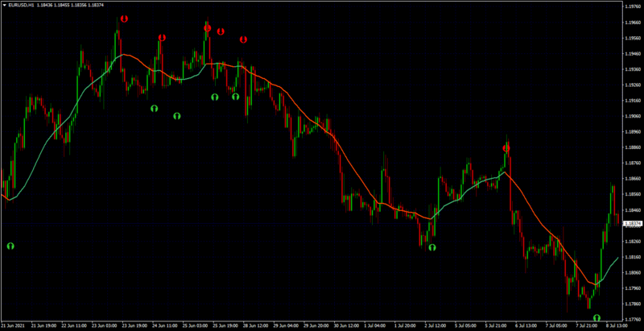Click the 1.17960 price axis label
The height and width of the screenshot is (331, 644).
click(633, 288)
